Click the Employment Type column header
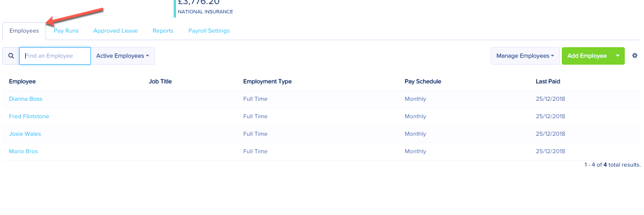 click(268, 81)
